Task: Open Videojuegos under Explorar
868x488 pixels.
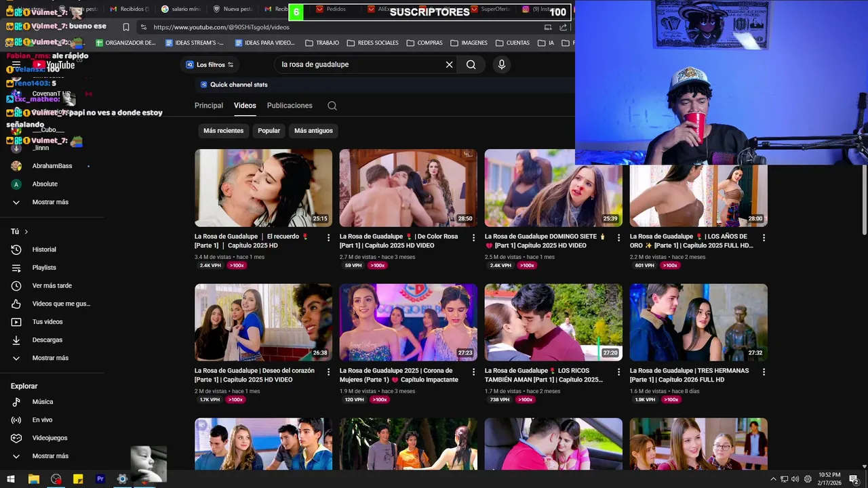Action: click(51, 438)
